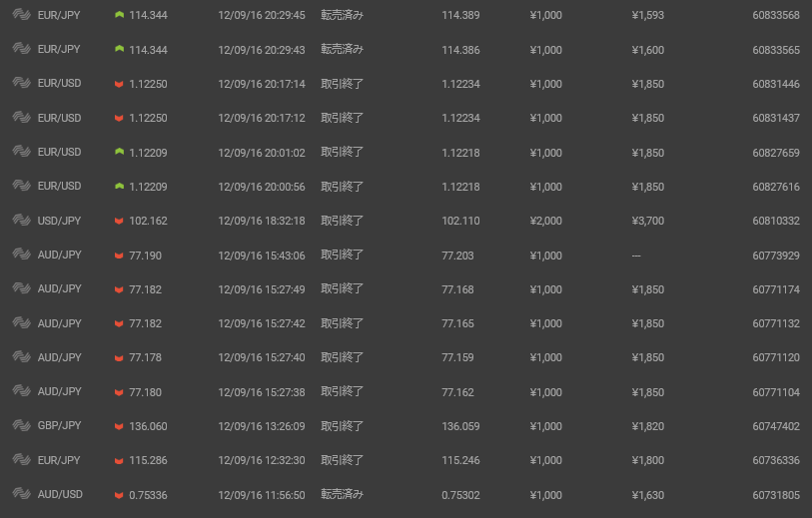Open trade ID 60833568
This screenshot has width=812, height=518.
(x=776, y=15)
